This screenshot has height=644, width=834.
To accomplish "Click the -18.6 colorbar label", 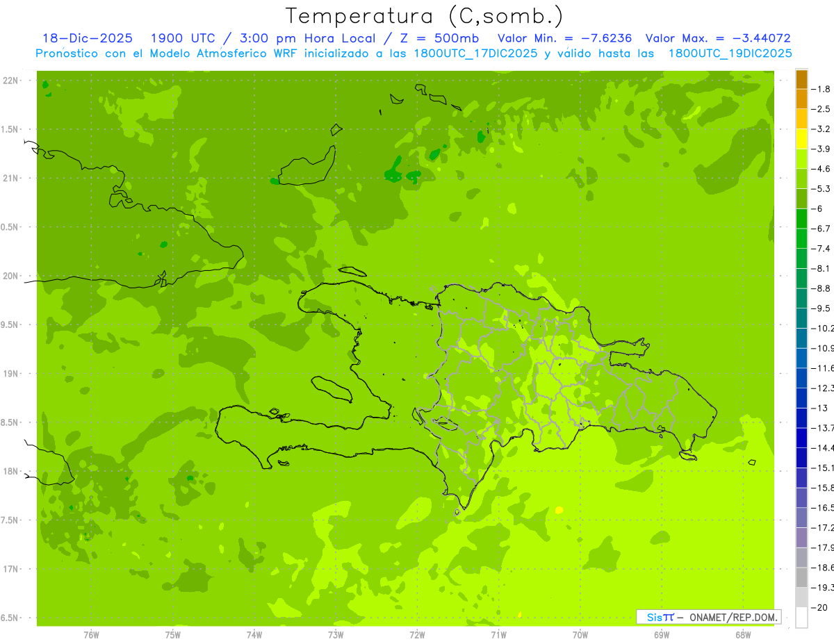I will (823, 568).
